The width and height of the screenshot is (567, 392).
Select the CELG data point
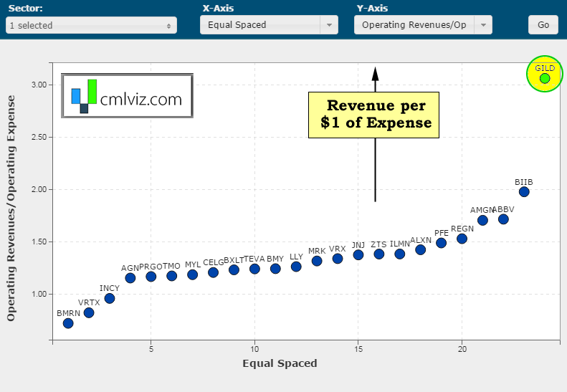[214, 272]
